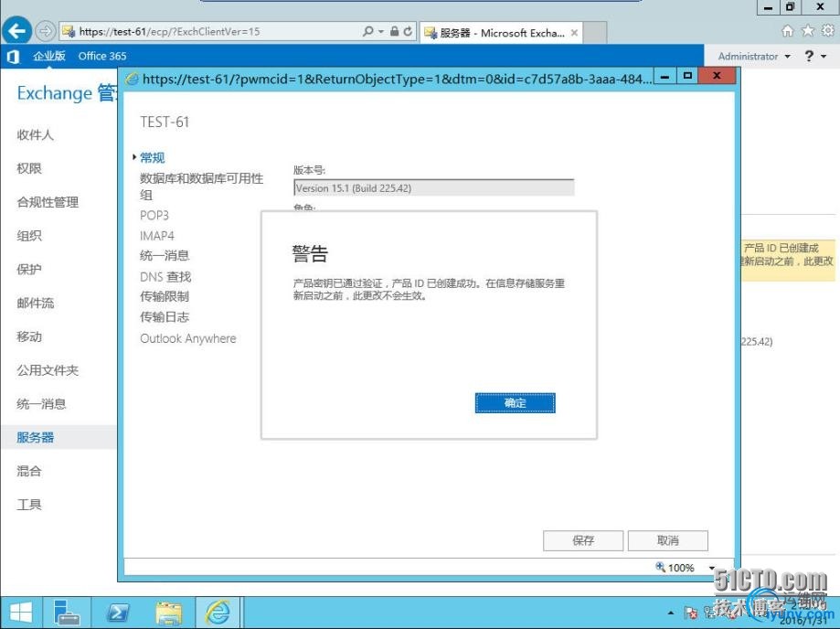840x629 pixels.
Task: Click the Action Center flag tray icon
Action: coord(691,613)
